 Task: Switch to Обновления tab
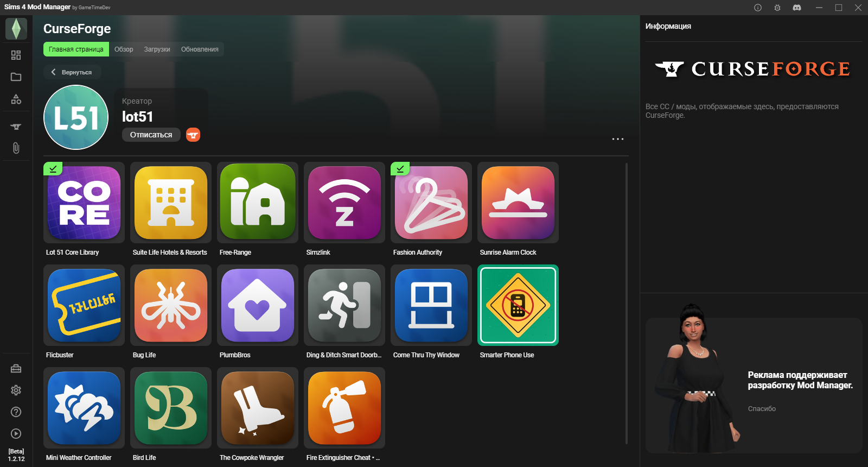[200, 49]
